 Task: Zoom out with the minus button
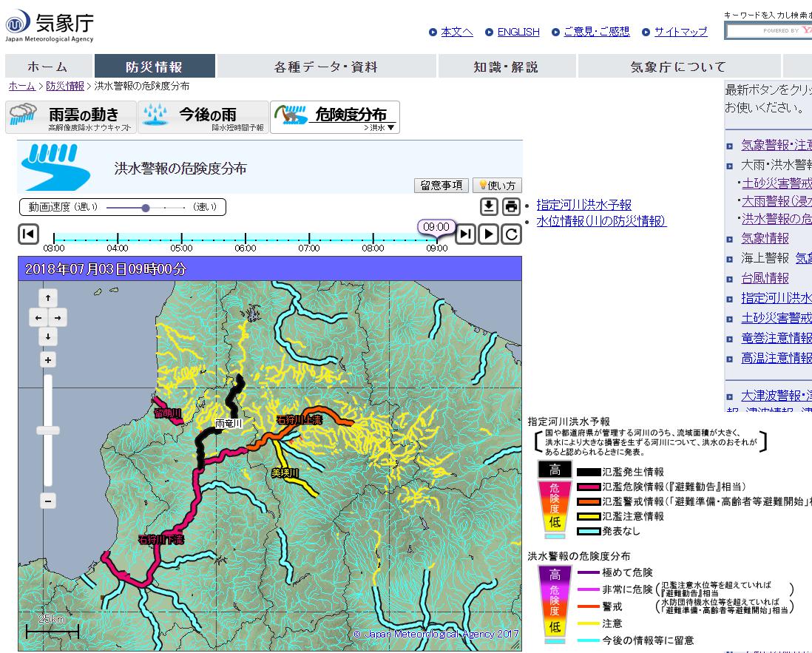click(48, 501)
